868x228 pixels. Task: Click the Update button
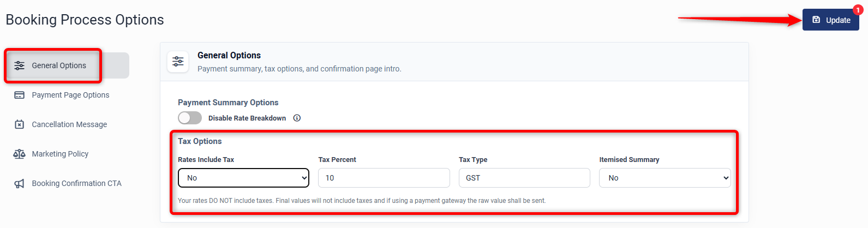pos(830,20)
